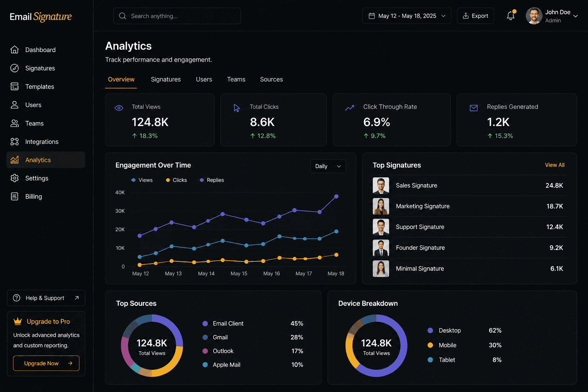
Task: Click the Export download icon
Action: point(466,16)
